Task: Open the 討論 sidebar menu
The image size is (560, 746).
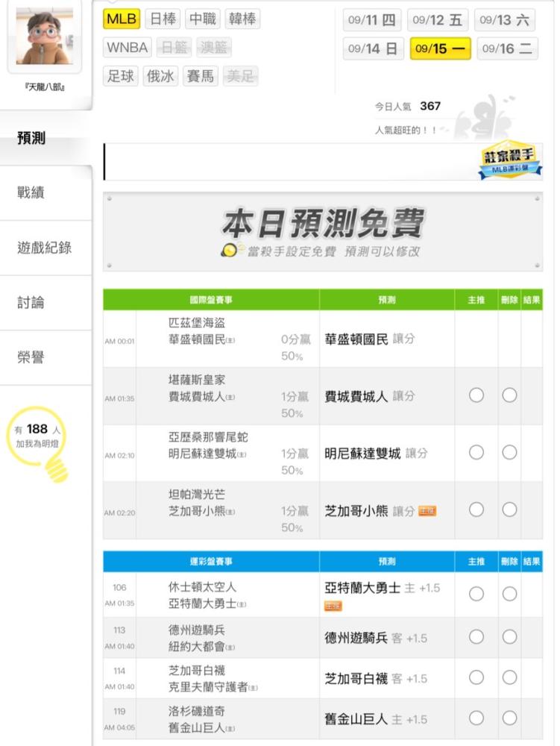Action: pos(45,303)
